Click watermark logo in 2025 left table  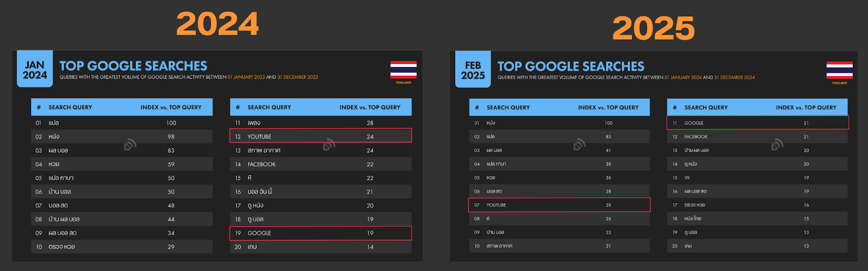[579, 144]
